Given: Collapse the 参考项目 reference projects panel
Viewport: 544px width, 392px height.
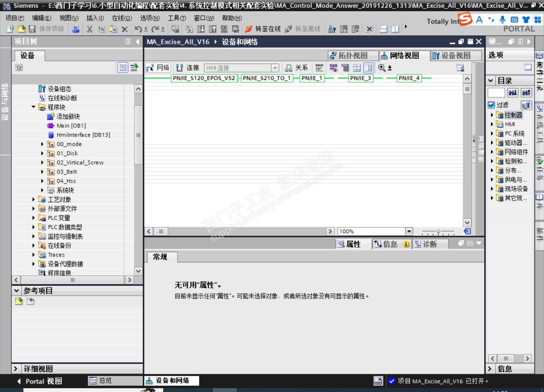Looking at the screenshot, I should (16, 290).
